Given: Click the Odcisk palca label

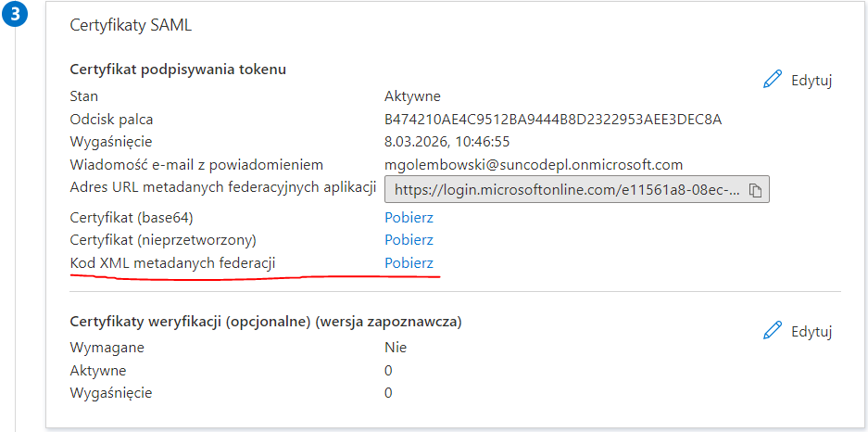Looking at the screenshot, I should (111, 119).
